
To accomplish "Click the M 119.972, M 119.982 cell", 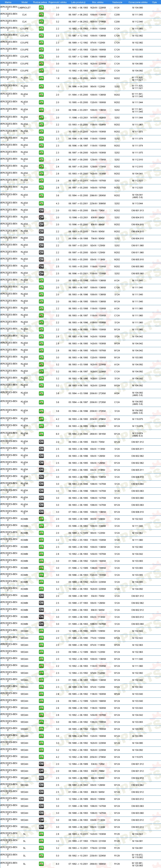I will click(137, 856).
